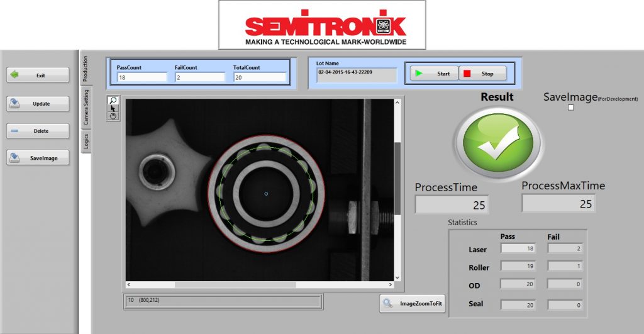
Task: Select the hand pan tool
Action: pyautogui.click(x=113, y=116)
